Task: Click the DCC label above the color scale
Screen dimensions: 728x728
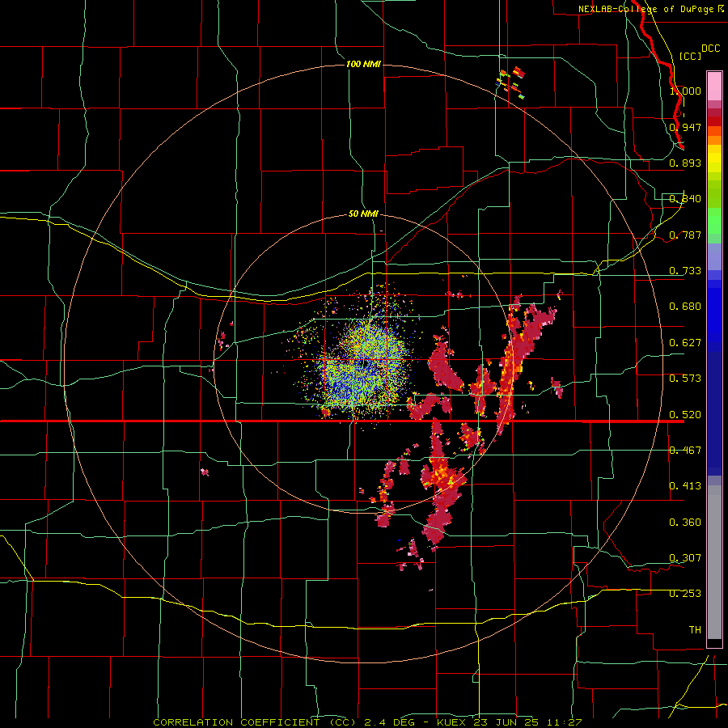Action: [x=710, y=49]
